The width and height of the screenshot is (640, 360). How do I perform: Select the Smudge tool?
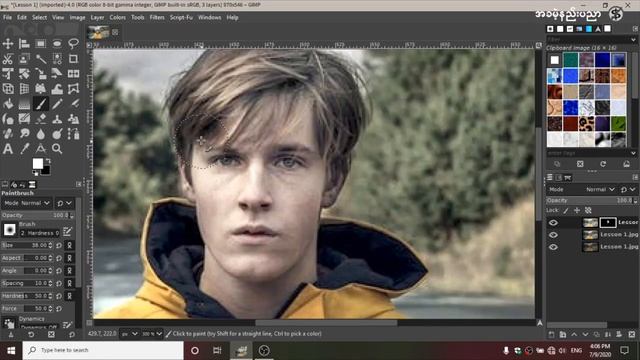pos(24,134)
